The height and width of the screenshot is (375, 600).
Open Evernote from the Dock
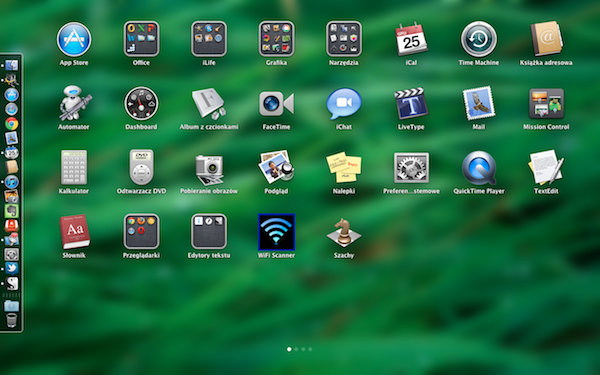(11, 211)
